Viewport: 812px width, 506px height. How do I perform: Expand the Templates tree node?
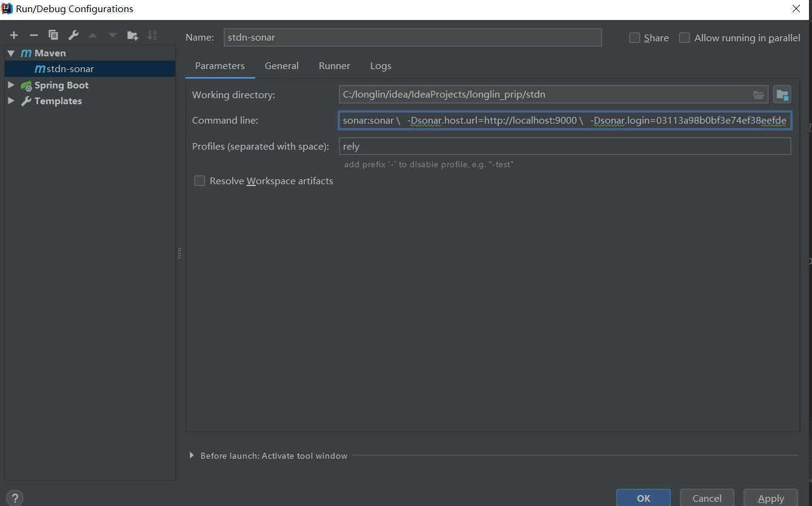11,101
